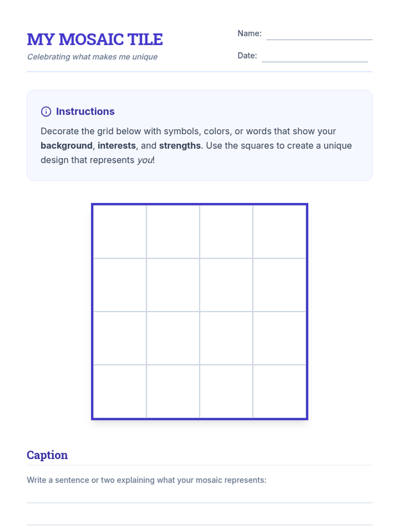This screenshot has height=532, width=399.
Task: Click the first square in the grid's third row
Action: click(x=120, y=338)
